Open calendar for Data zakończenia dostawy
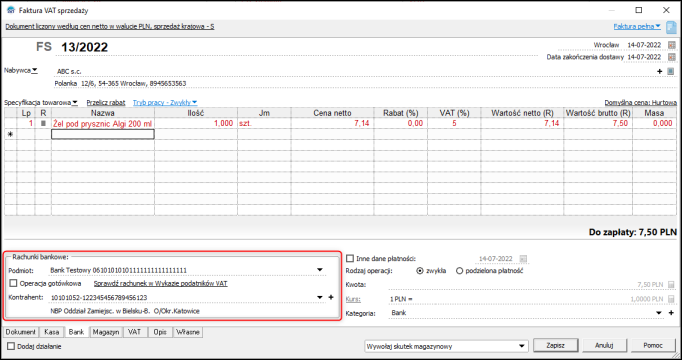 tap(672, 57)
